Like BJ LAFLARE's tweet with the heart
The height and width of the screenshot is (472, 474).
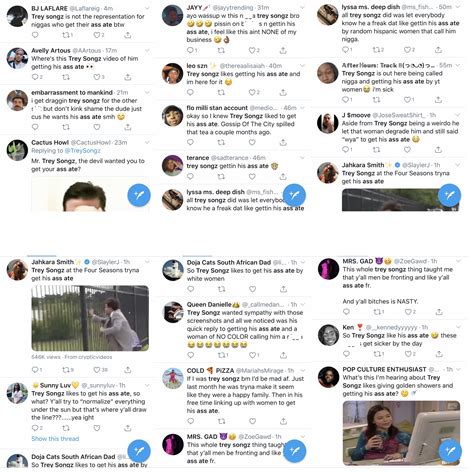96,35
